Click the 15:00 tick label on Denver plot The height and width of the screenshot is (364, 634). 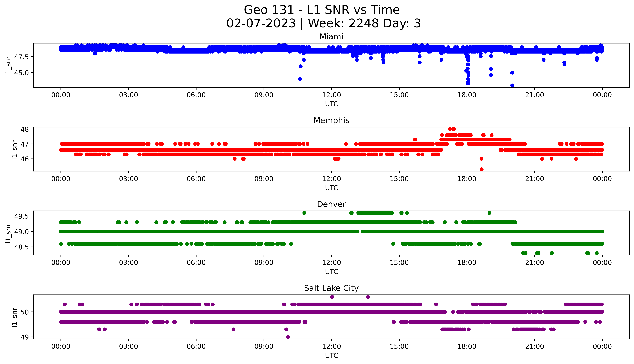tap(399, 262)
